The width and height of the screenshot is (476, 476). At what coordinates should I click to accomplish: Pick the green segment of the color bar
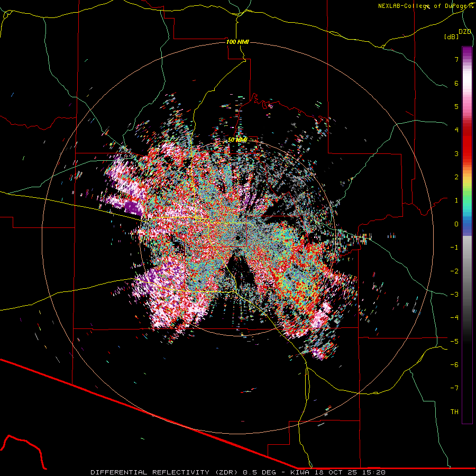point(467,194)
